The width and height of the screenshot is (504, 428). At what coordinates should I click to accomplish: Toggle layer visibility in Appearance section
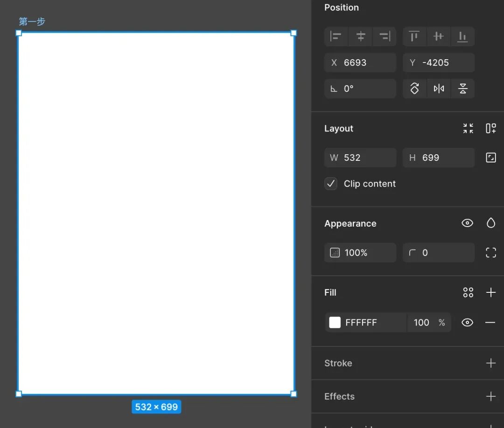pos(467,223)
